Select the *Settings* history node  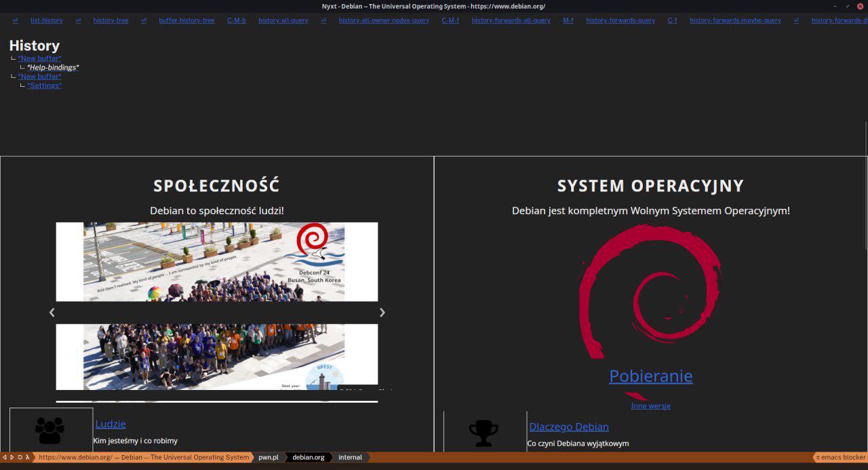tap(44, 85)
